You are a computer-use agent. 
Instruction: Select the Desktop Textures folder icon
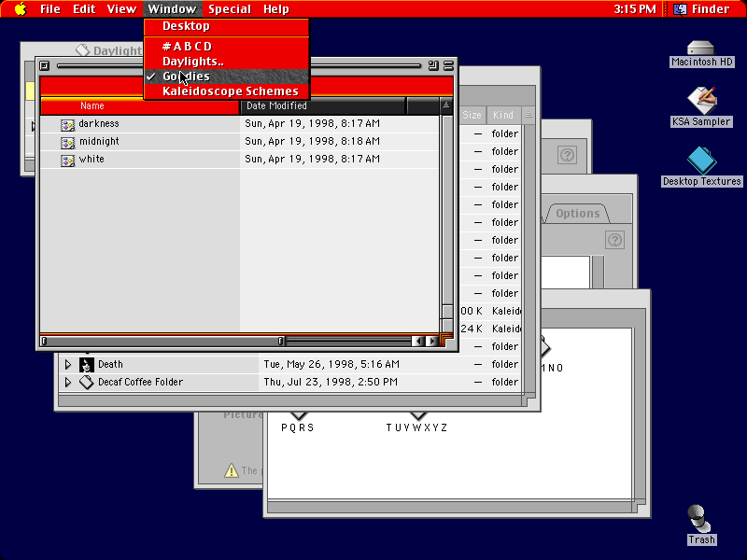701,161
